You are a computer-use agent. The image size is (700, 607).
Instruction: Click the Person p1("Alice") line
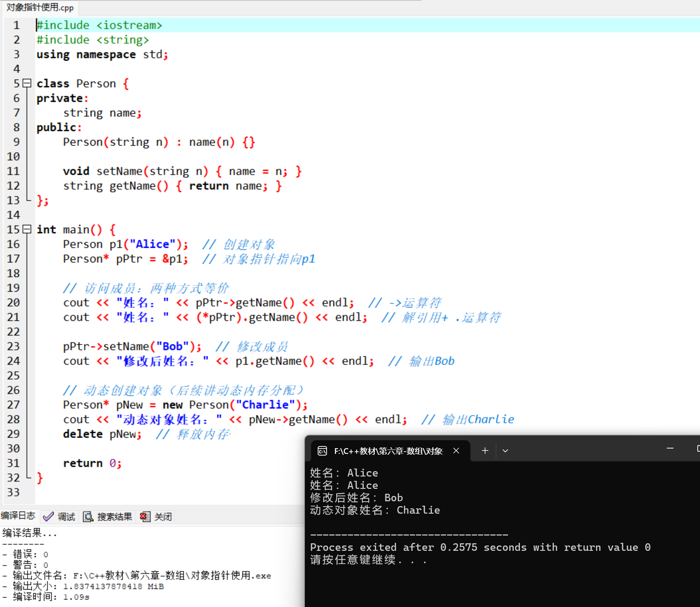(126, 244)
